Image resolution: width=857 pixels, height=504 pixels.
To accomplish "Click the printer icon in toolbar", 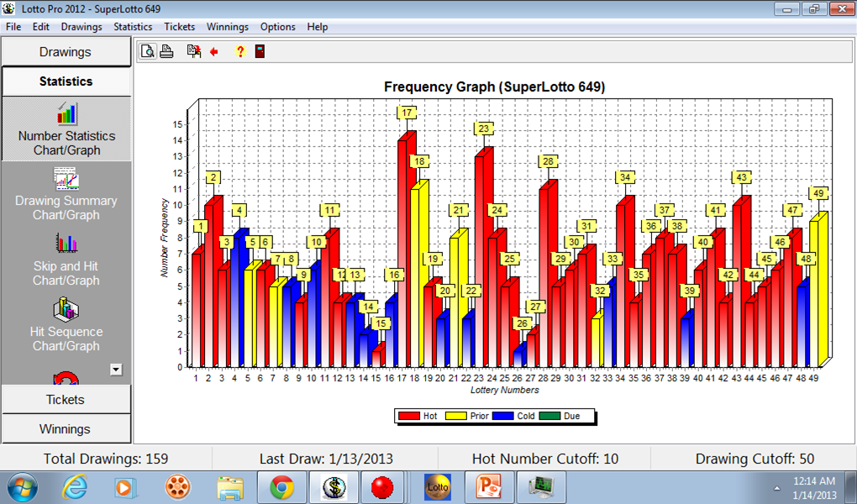I will tap(166, 51).
